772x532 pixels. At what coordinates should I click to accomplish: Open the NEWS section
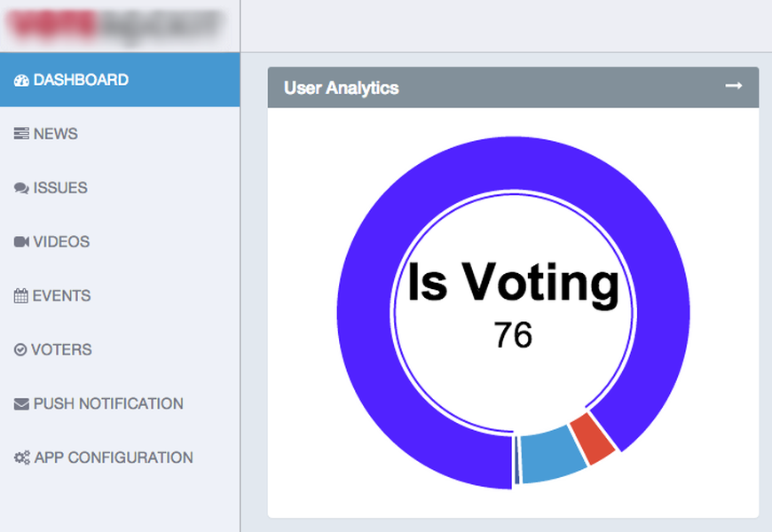(120, 134)
